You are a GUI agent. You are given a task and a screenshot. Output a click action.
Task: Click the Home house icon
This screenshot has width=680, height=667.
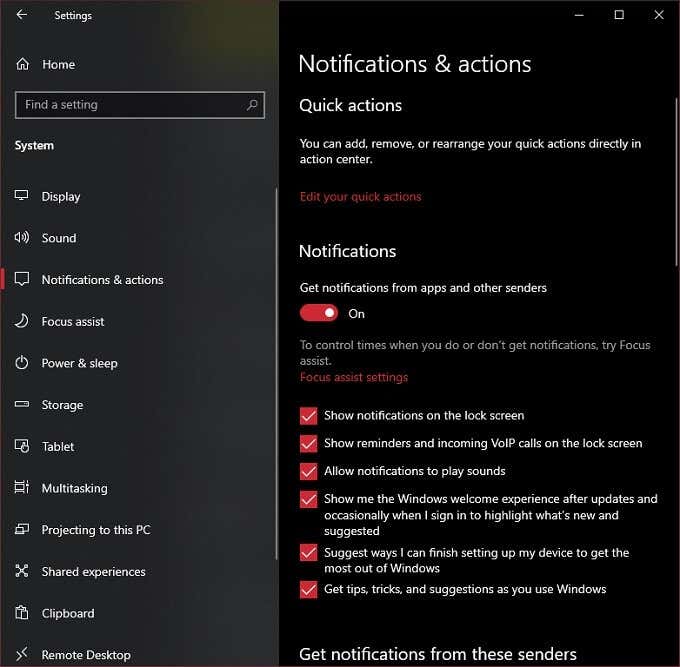[x=23, y=64]
